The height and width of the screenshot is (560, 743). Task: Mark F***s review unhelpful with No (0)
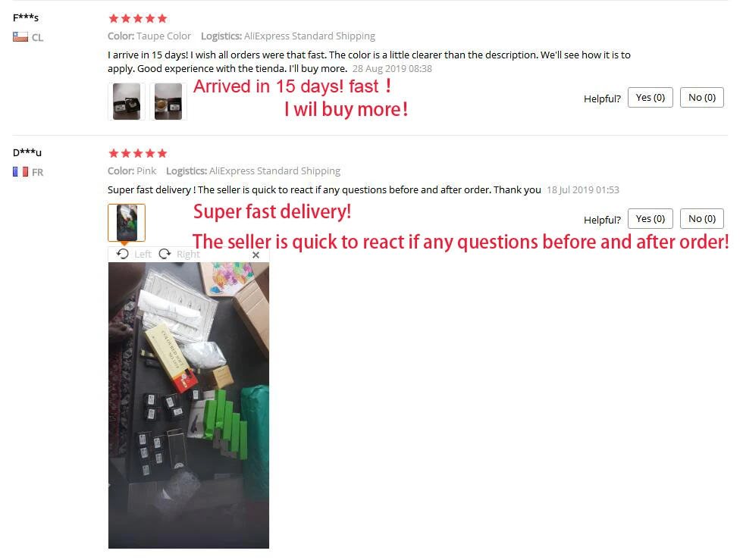(702, 98)
